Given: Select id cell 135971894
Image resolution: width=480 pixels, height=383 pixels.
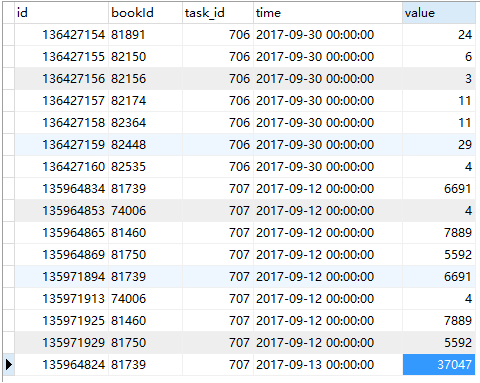Looking at the screenshot, I should (61, 277).
